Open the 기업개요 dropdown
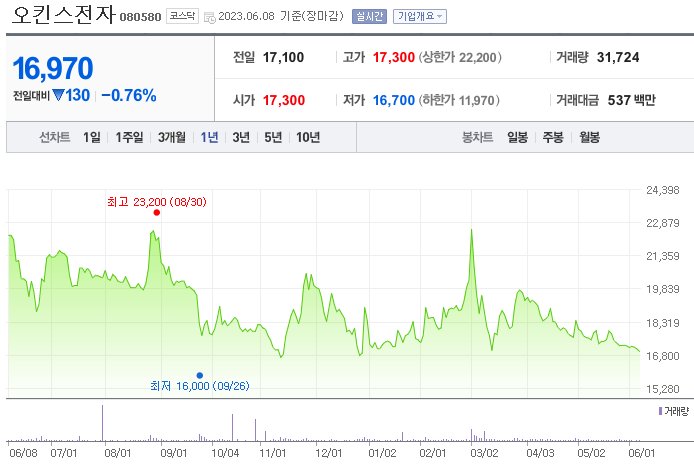 pos(420,16)
